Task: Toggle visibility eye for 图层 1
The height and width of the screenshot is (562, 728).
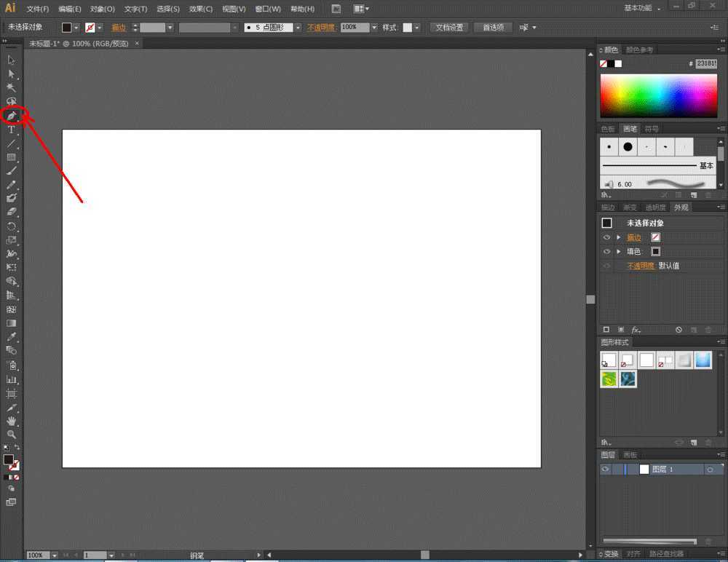Action: click(x=605, y=470)
